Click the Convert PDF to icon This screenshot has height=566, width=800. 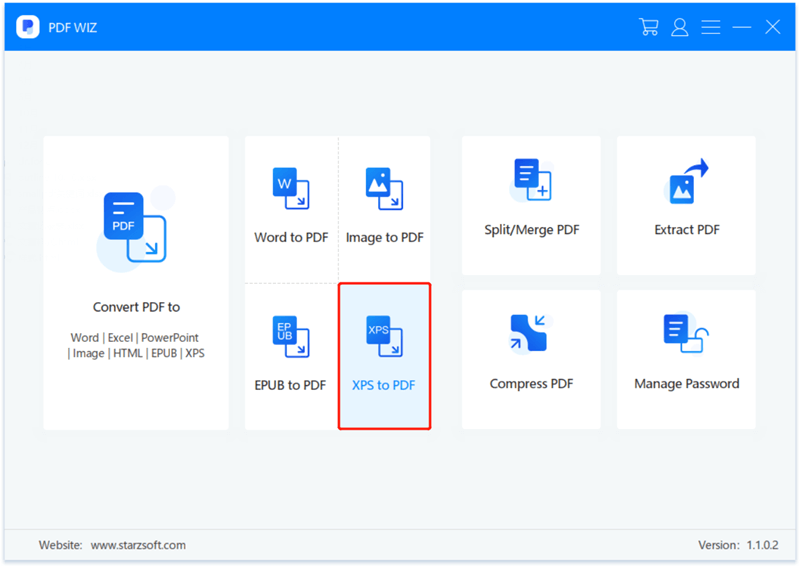pyautogui.click(x=135, y=227)
